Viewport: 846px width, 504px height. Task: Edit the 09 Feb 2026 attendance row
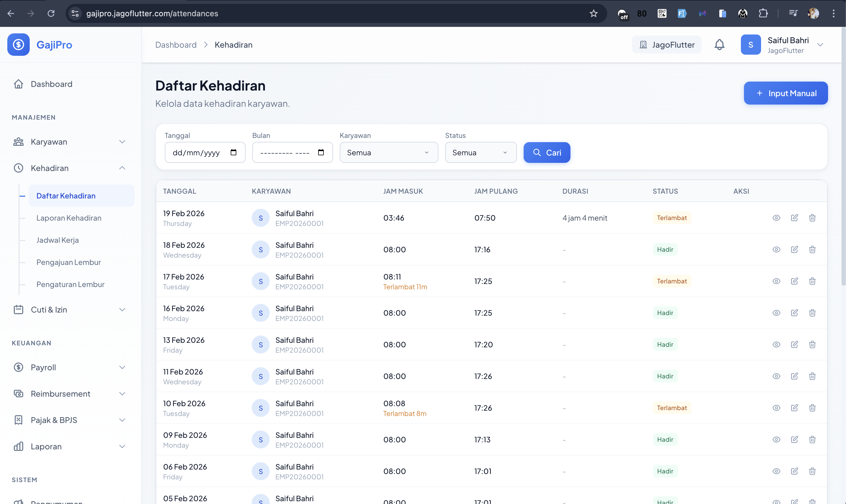(794, 440)
